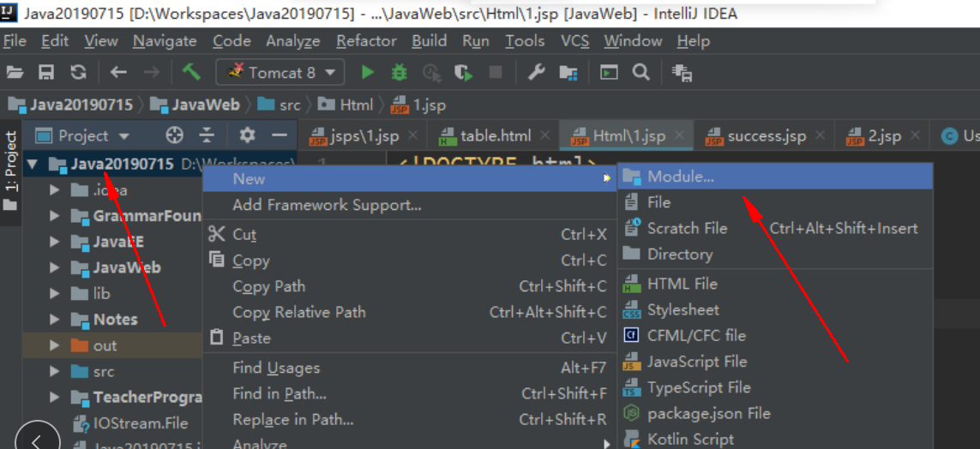The width and height of the screenshot is (980, 449).
Task: Select Copy Path in context menu
Action: click(x=411, y=287)
